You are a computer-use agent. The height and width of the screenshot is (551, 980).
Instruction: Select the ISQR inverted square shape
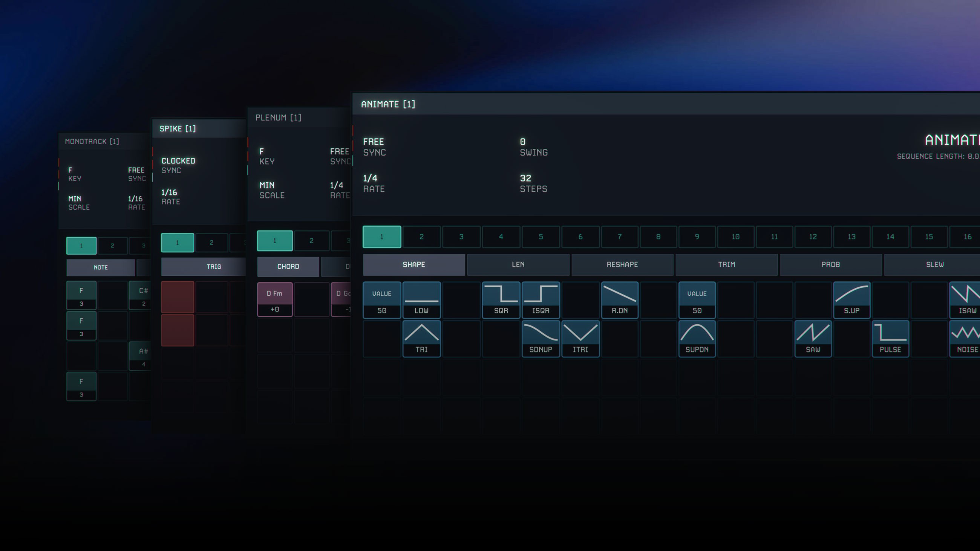tap(540, 300)
